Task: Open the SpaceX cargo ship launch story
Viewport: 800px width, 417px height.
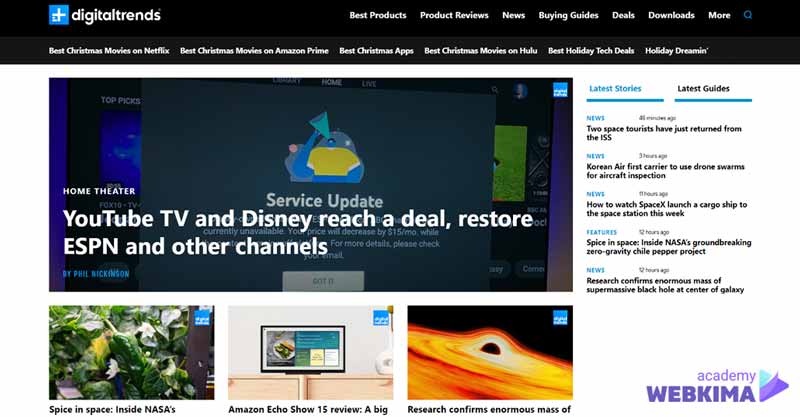Action: pos(666,209)
